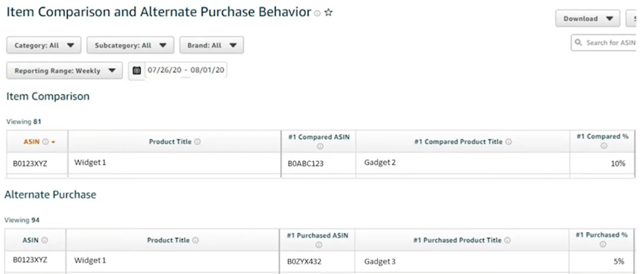Screen dimensions: 644x274
Task: Open the Brand: All dropdown
Action: coord(212,46)
